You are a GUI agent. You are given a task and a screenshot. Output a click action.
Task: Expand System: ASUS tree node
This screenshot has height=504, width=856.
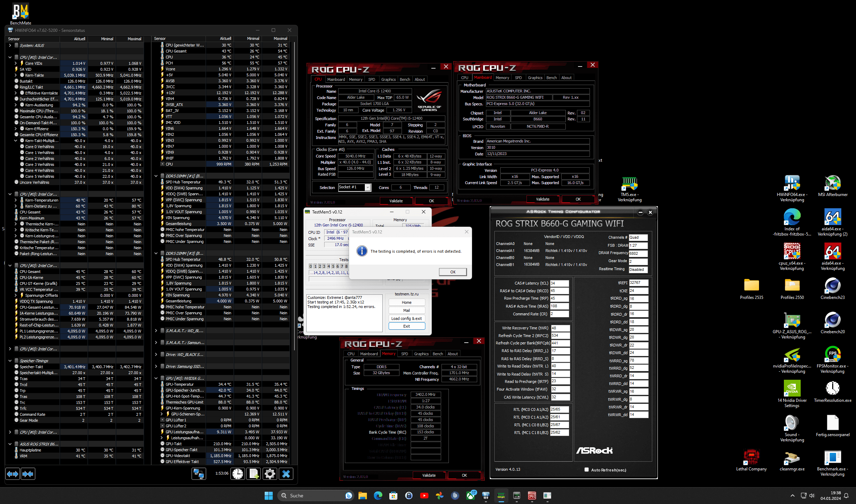(10, 45)
